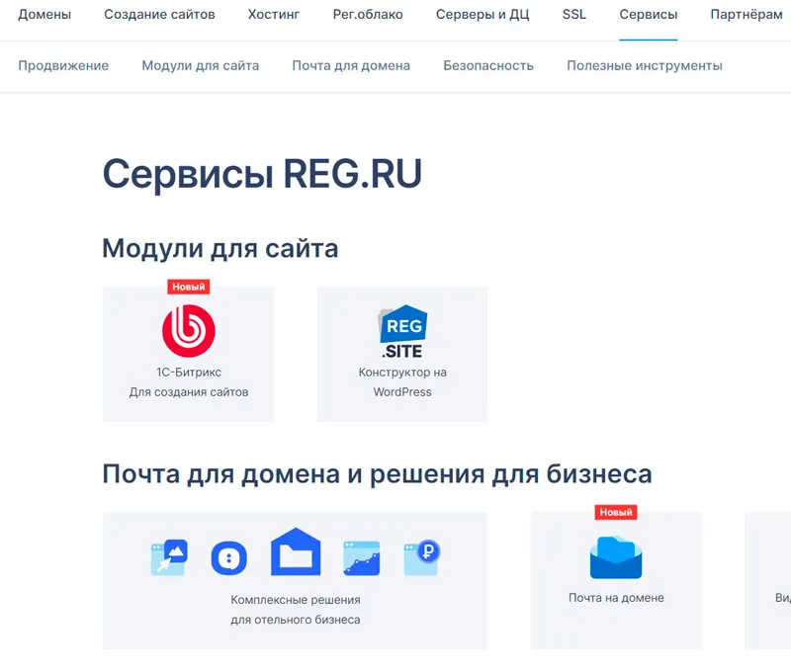Open the Почта на домене link
791x672 pixels.
pos(616,598)
